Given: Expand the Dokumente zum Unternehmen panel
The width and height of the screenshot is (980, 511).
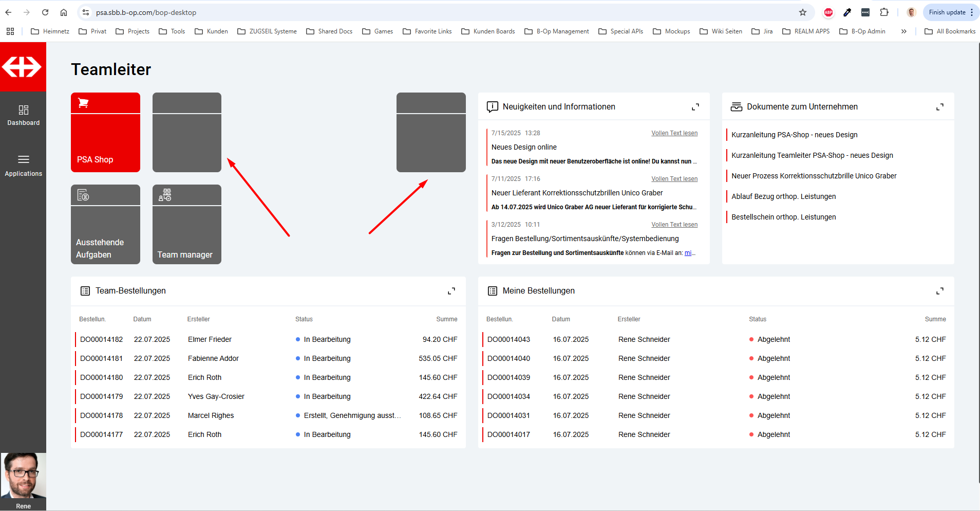Looking at the screenshot, I should click(939, 107).
